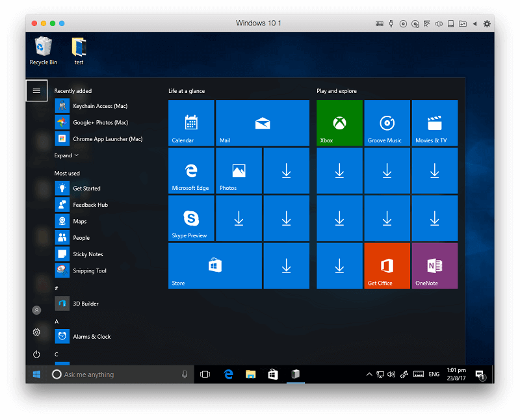Image resolution: width=520 pixels, height=420 pixels.
Task: Click the network icon in system tray
Action: tap(380, 374)
